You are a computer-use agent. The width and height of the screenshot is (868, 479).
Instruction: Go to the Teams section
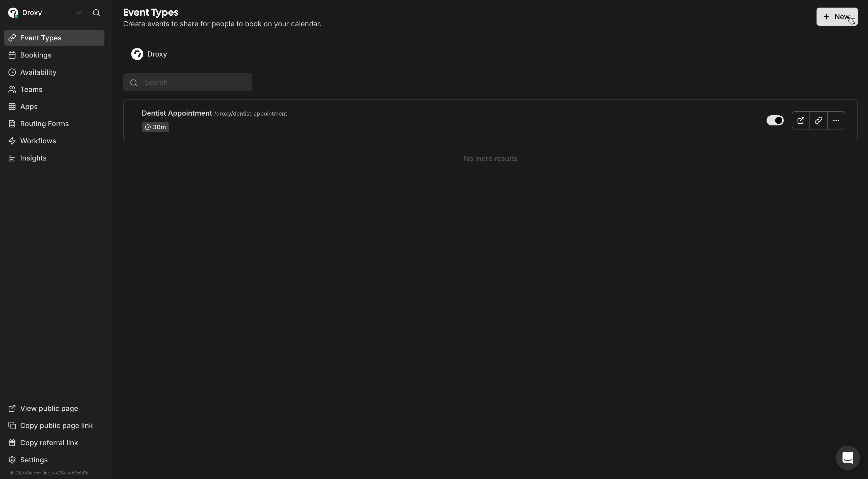(31, 89)
